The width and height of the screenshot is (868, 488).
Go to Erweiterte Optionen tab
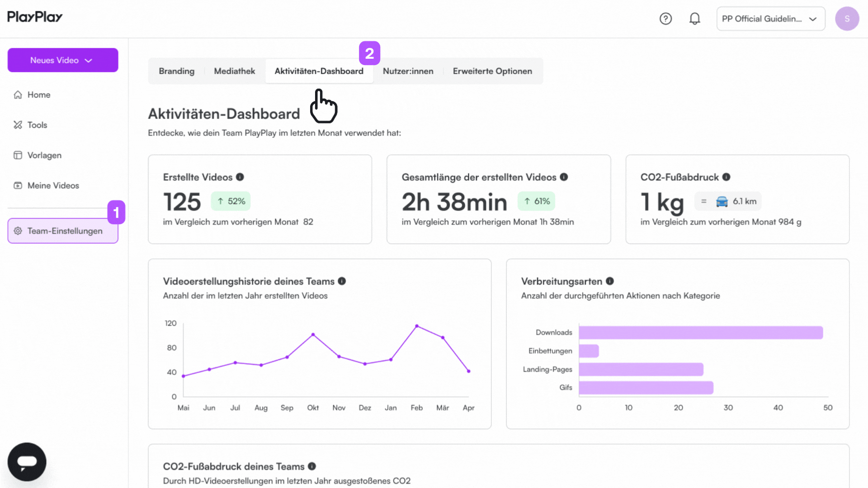[x=492, y=71]
